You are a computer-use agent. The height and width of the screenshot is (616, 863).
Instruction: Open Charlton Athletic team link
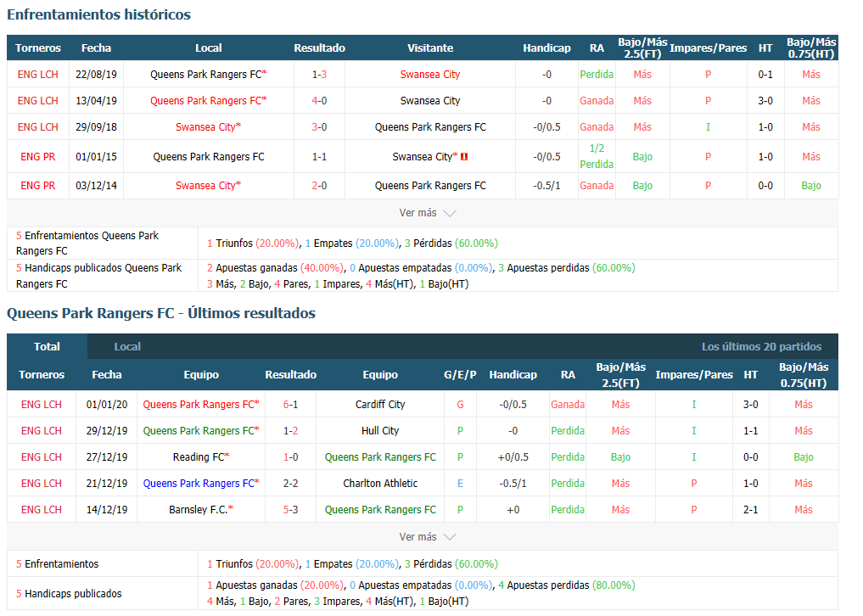tap(380, 484)
